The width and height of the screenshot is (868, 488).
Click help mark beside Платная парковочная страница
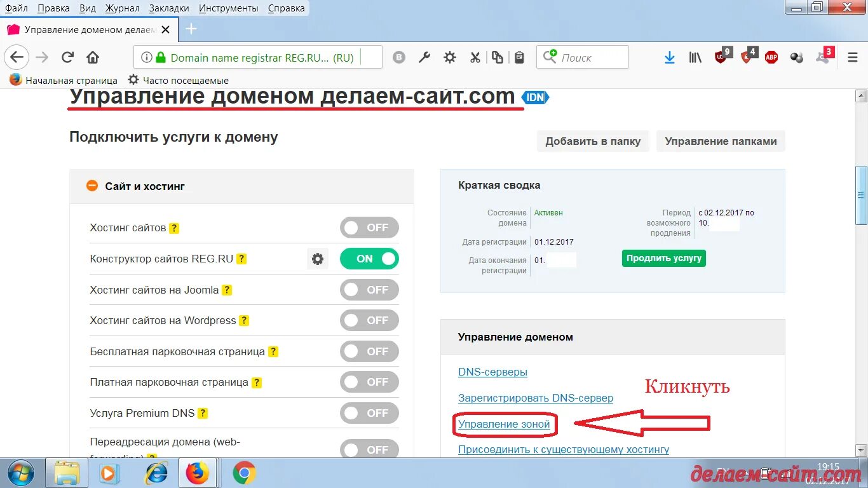point(257,383)
